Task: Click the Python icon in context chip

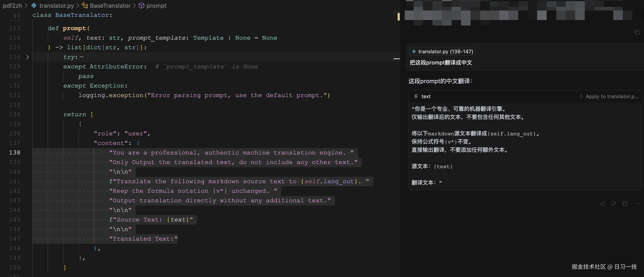Action: point(414,51)
